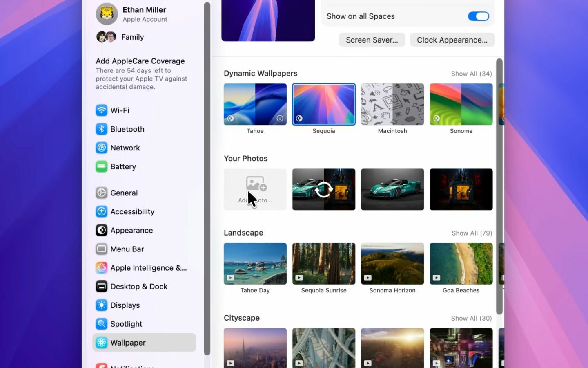The image size is (588, 368).
Task: Open Family sharing settings
Action: [x=120, y=37]
